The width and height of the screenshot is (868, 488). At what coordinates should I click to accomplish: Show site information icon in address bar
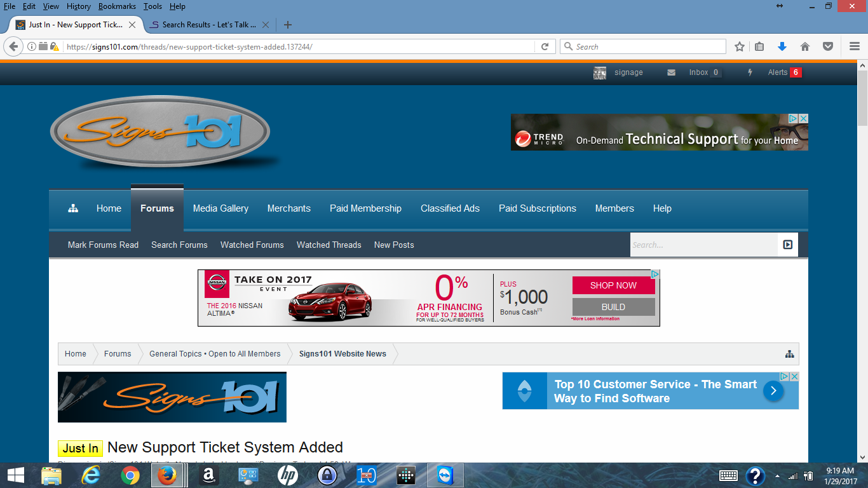tap(32, 46)
